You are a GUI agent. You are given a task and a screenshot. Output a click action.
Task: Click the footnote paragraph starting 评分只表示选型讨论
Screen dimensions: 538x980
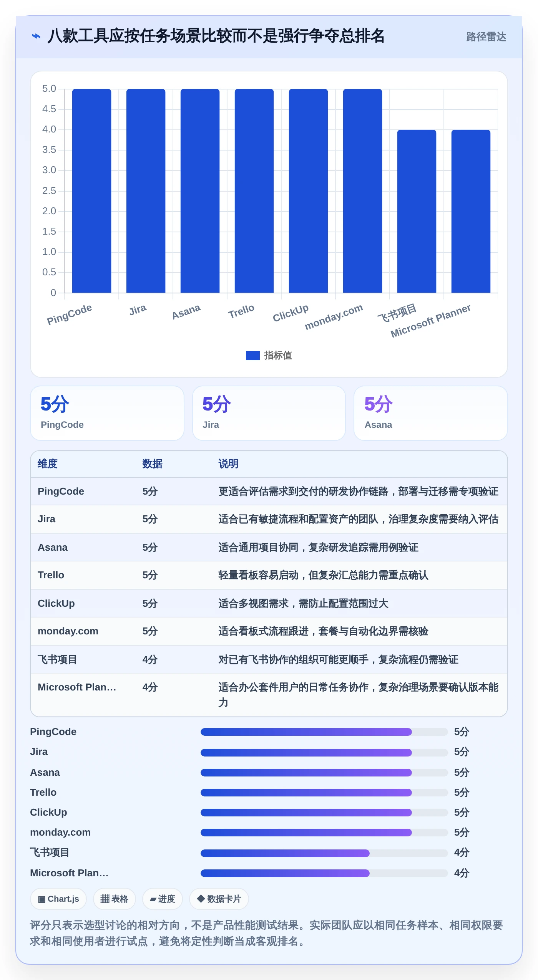pyautogui.click(x=267, y=933)
